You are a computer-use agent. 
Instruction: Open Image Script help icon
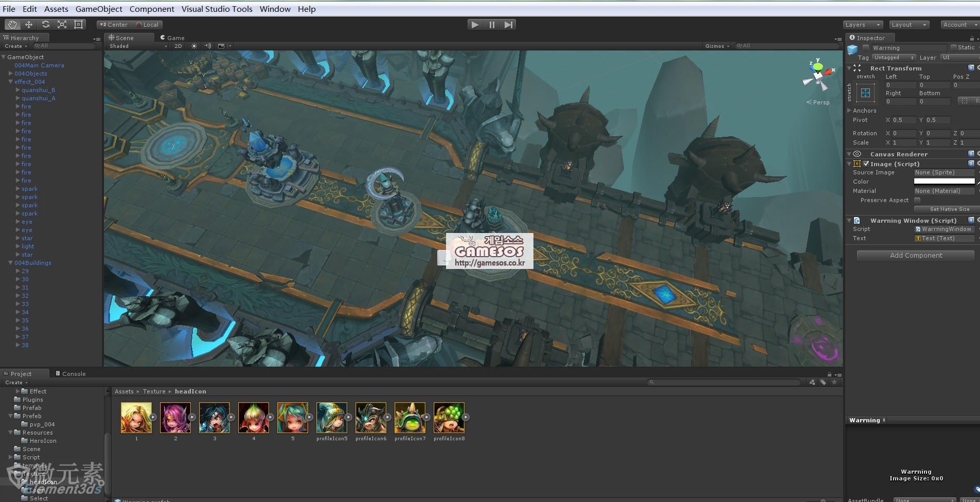pyautogui.click(x=971, y=164)
